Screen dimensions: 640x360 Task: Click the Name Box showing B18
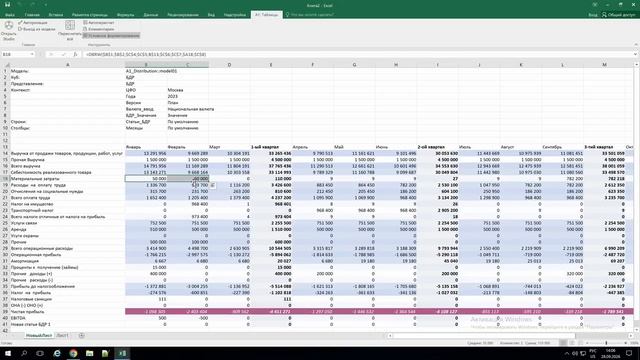pos(15,54)
